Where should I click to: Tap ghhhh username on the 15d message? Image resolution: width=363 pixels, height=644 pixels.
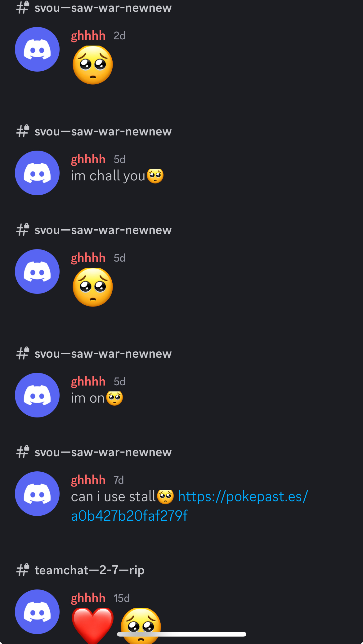pos(88,598)
